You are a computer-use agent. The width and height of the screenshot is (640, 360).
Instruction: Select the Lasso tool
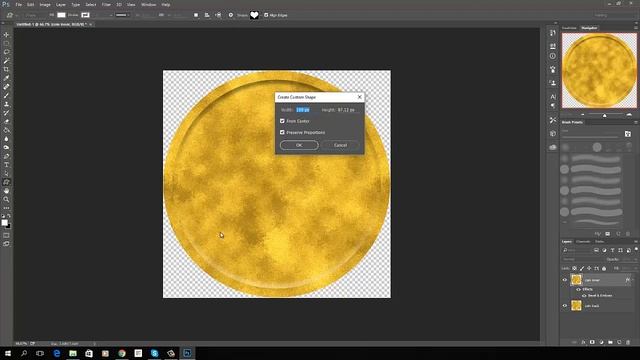pos(6,52)
